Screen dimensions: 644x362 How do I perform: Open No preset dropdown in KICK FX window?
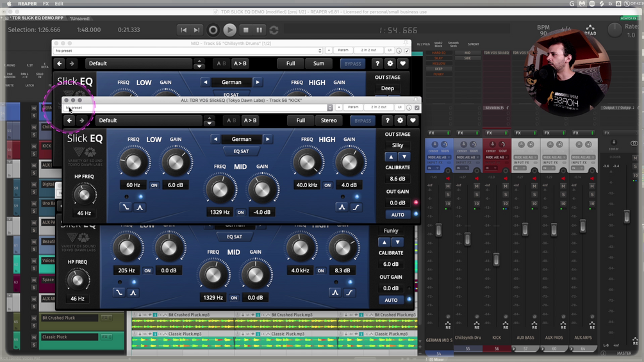click(x=197, y=108)
